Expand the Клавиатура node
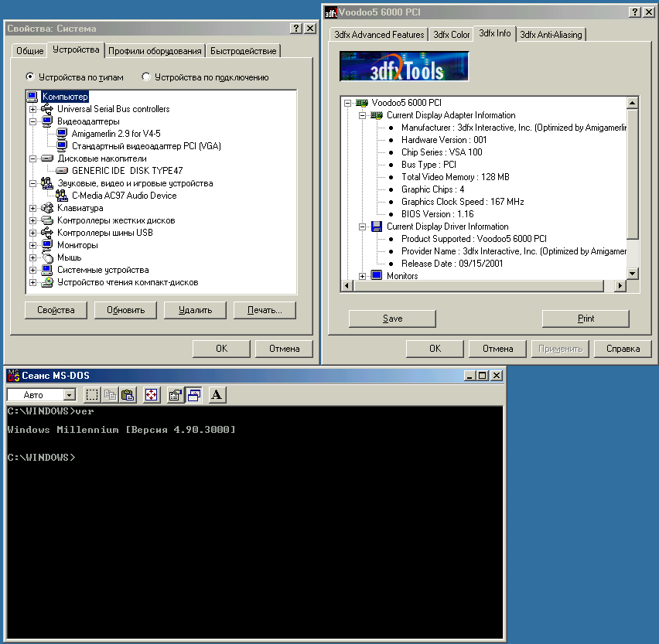This screenshot has width=659, height=644. pos(32,208)
